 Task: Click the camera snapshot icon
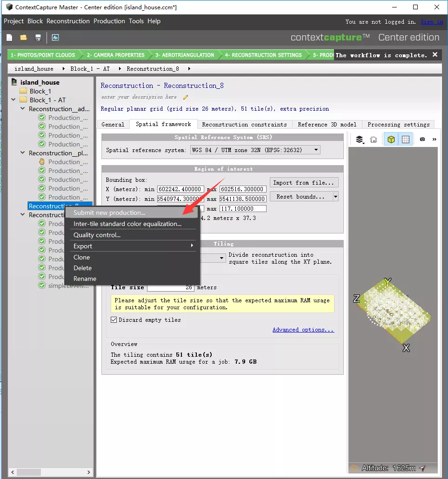(x=422, y=140)
